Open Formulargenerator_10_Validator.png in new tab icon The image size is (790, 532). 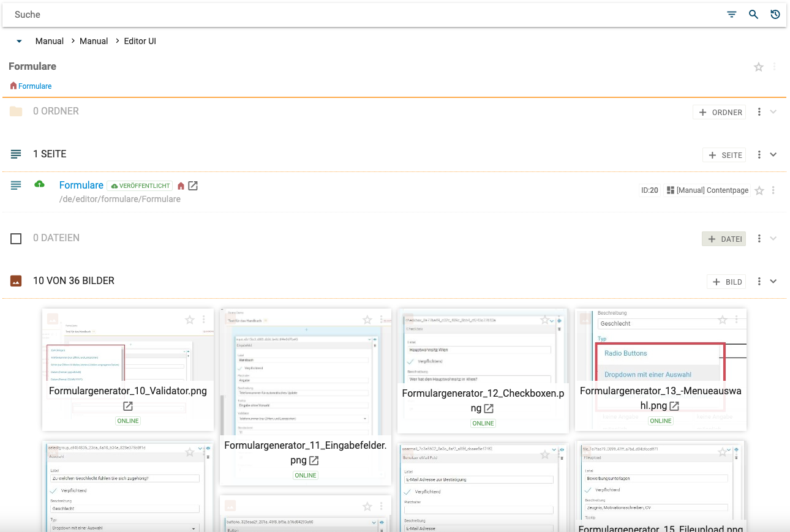pyautogui.click(x=128, y=406)
